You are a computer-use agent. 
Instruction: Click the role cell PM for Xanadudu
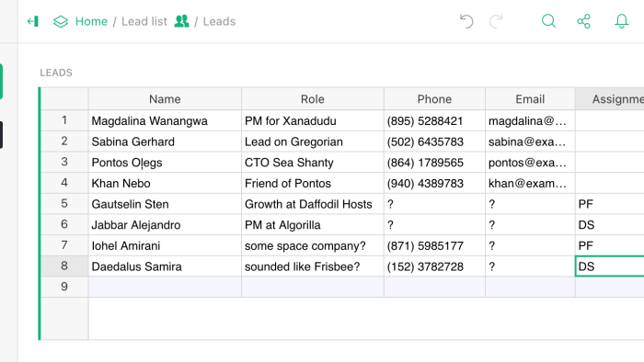[313, 120]
